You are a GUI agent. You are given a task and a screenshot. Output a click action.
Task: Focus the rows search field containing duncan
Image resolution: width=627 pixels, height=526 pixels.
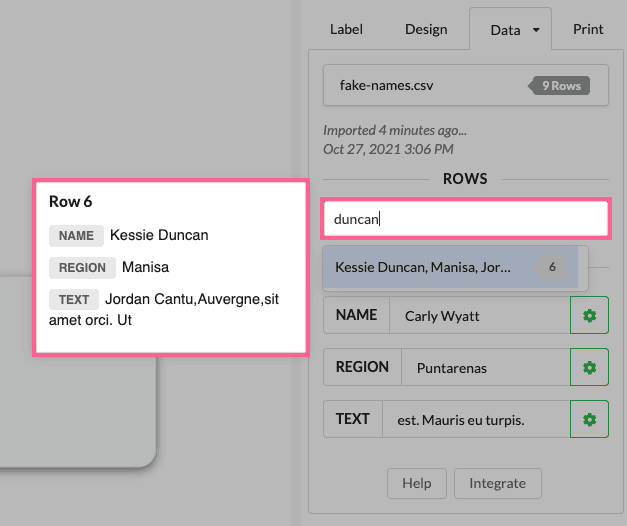click(x=466, y=219)
